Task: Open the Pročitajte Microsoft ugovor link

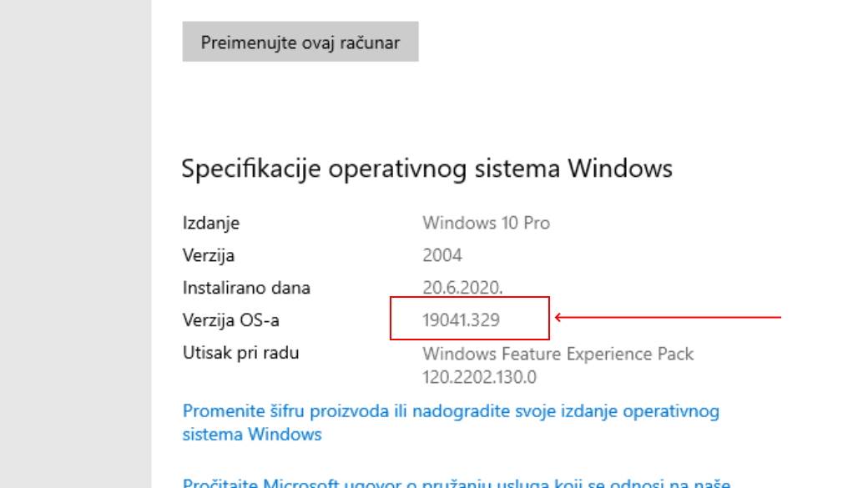Action: [x=457, y=483]
